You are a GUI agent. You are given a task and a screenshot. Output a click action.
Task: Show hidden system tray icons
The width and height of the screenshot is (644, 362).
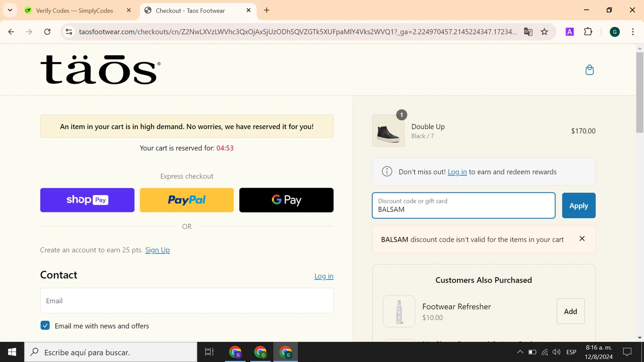(520, 352)
